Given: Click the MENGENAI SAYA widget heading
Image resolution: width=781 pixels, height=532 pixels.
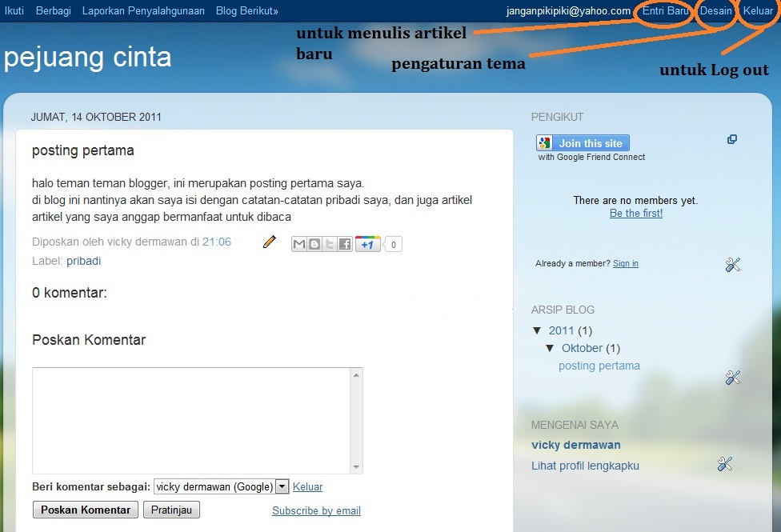Looking at the screenshot, I should point(575,425).
